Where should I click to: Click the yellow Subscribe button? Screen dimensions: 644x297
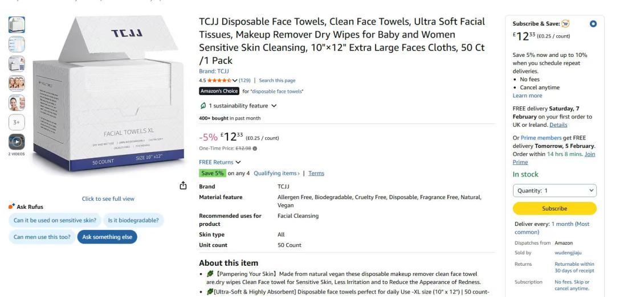click(x=555, y=208)
